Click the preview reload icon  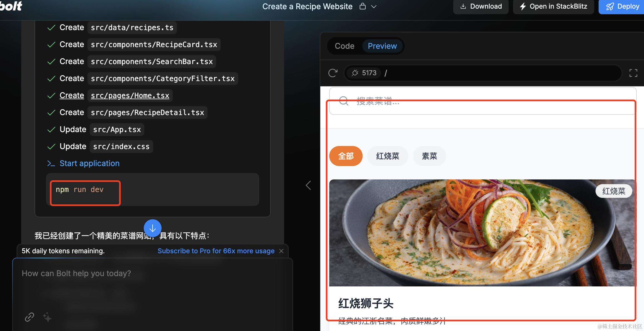coord(333,73)
